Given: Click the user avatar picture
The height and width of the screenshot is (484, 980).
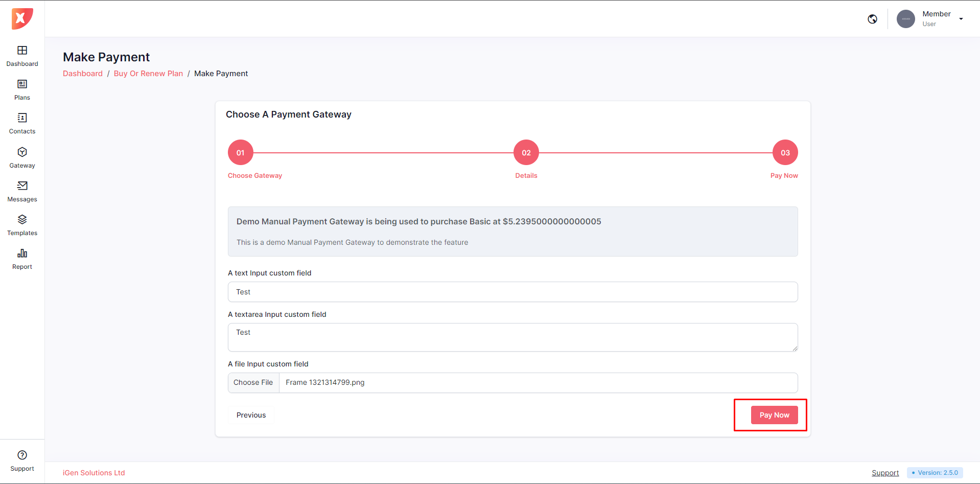Looking at the screenshot, I should point(905,19).
